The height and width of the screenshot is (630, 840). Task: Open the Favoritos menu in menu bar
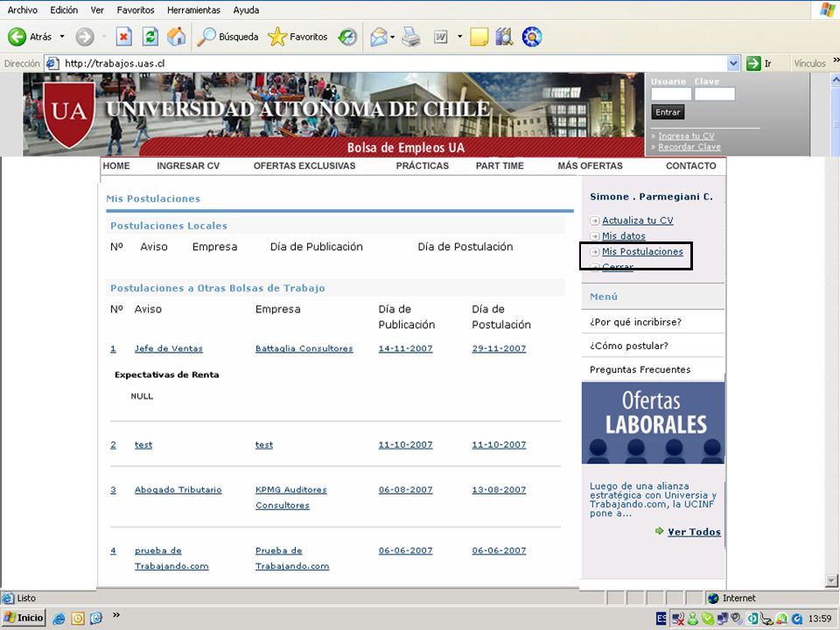pyautogui.click(x=136, y=10)
